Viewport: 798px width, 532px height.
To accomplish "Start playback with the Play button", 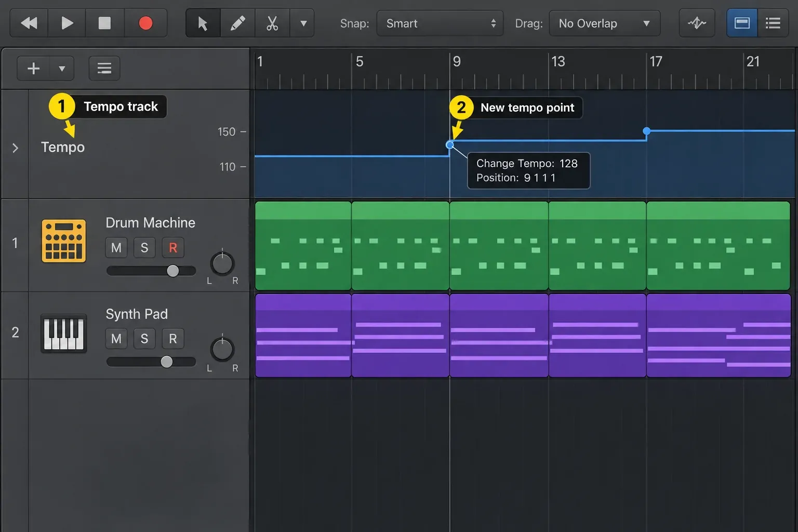I will pos(67,23).
